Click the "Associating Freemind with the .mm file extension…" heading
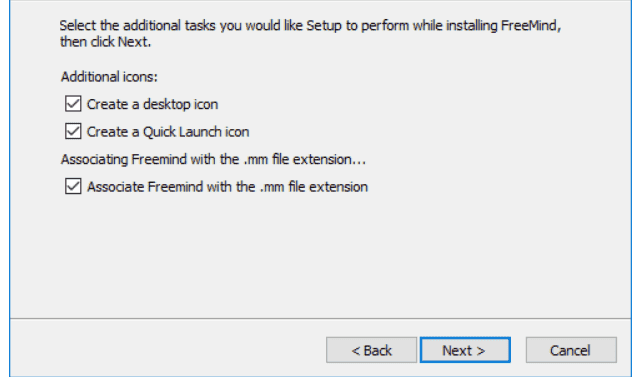 click(x=213, y=159)
